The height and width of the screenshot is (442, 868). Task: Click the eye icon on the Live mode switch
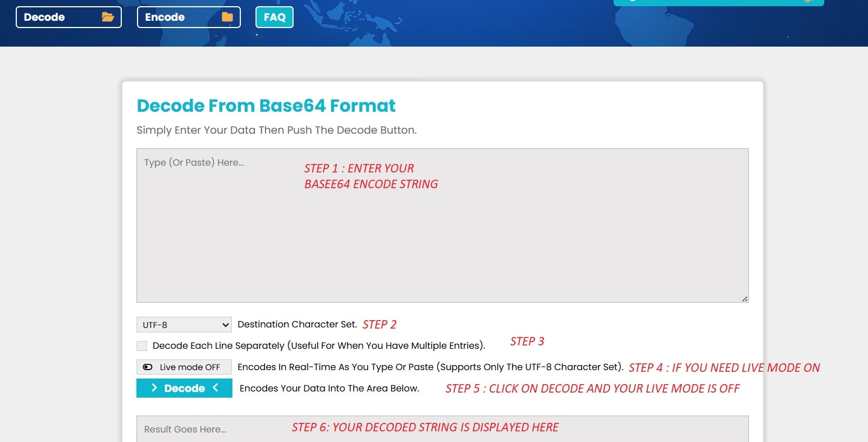point(147,367)
